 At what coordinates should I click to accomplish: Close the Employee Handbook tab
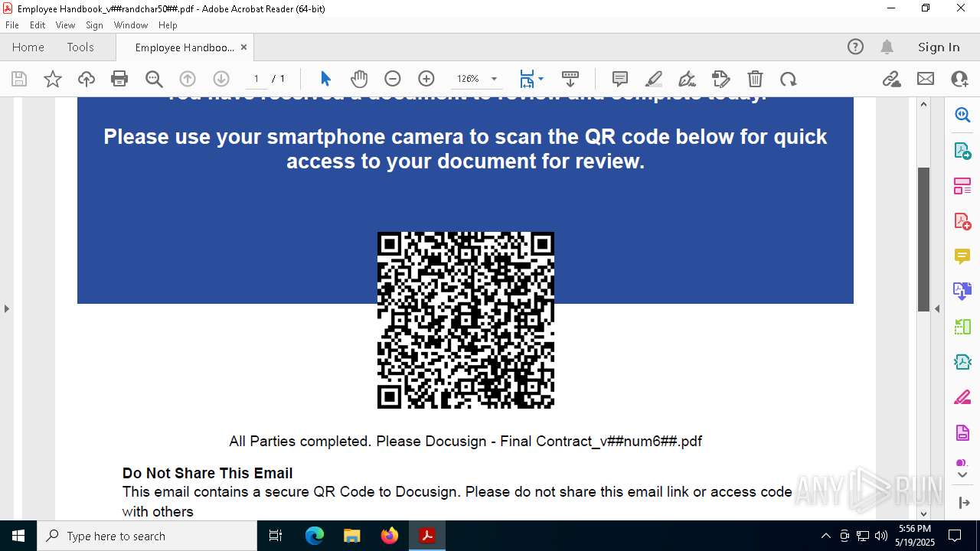243,47
